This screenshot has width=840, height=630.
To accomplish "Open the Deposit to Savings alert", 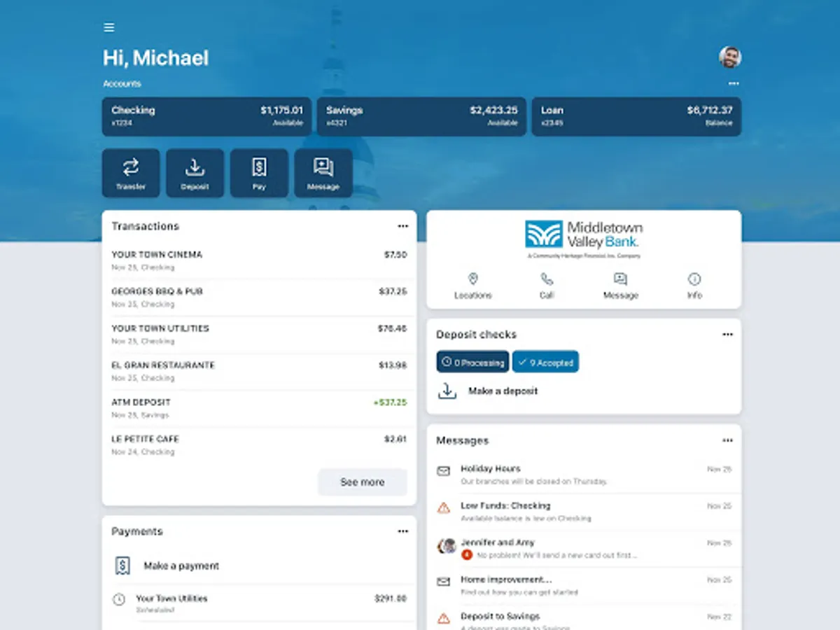I will (x=584, y=618).
